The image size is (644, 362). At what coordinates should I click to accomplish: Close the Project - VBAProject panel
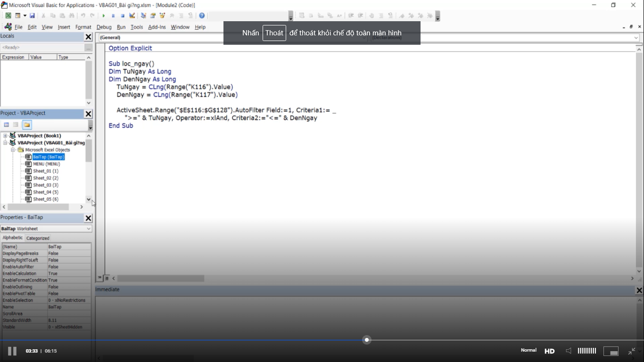click(88, 114)
